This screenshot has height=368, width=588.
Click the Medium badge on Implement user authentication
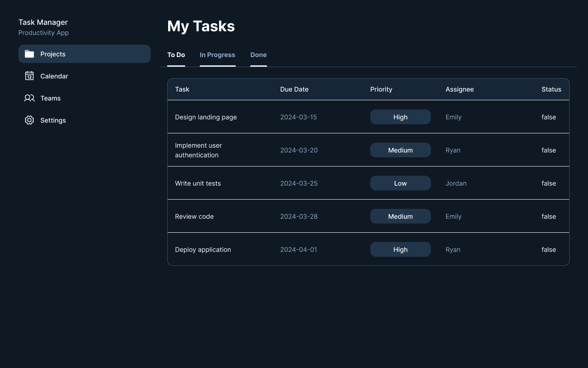pos(400,150)
